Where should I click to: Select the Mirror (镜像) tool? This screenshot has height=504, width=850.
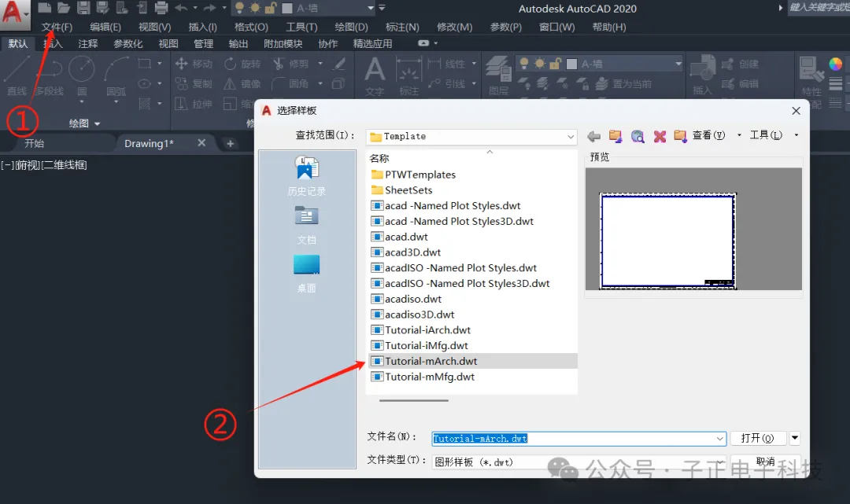242,84
